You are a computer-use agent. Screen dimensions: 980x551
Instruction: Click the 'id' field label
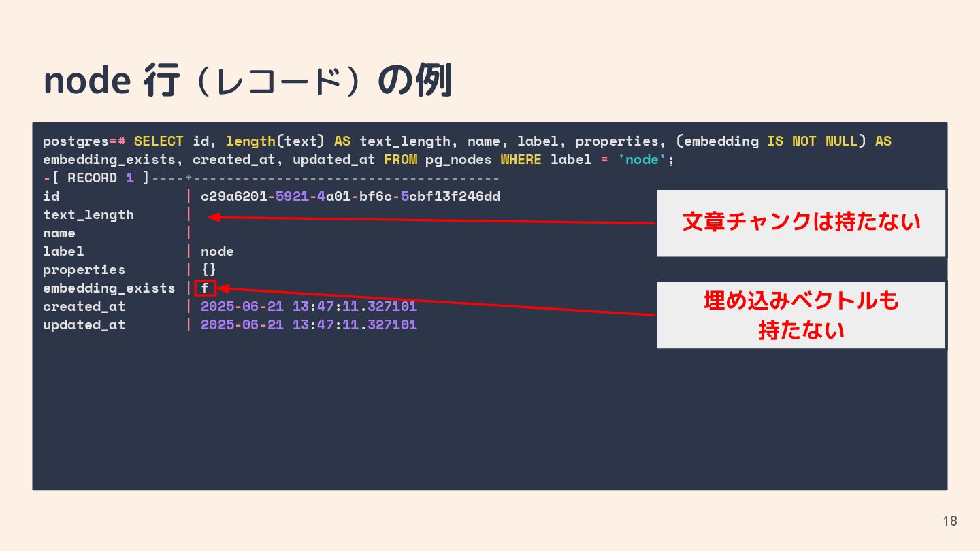coord(51,196)
